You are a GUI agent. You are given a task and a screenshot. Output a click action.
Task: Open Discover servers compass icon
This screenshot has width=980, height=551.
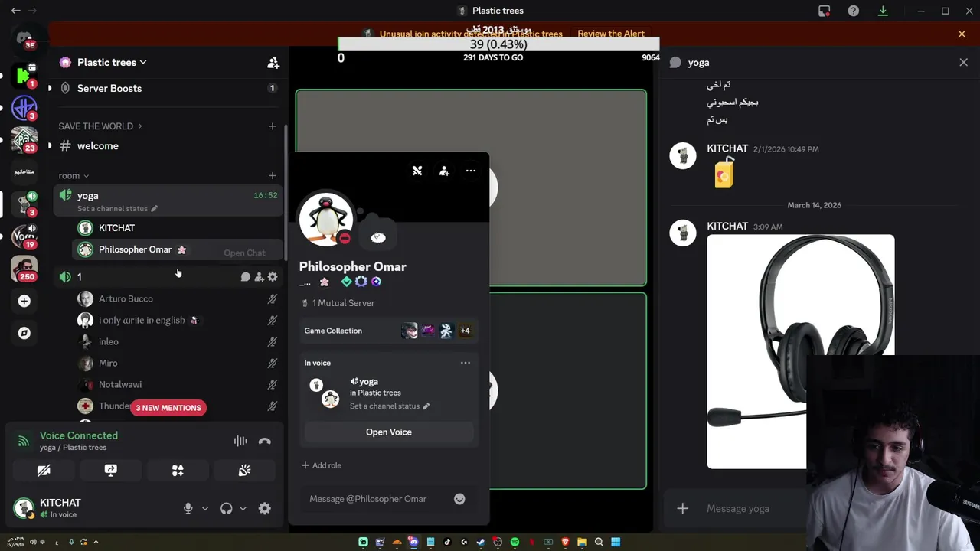click(x=24, y=333)
